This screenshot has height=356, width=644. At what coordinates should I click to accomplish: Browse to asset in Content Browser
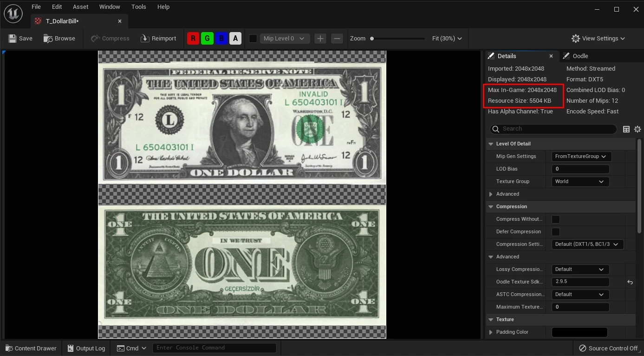click(x=59, y=39)
